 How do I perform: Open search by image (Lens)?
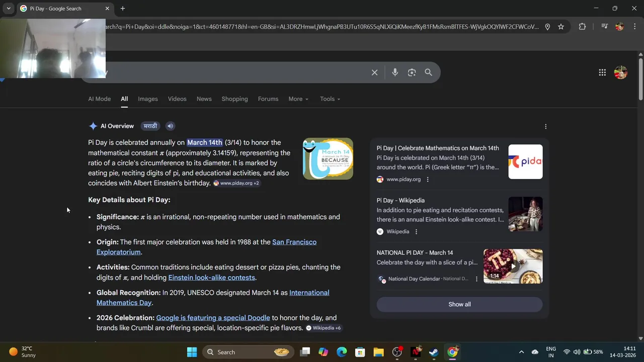[412, 72]
